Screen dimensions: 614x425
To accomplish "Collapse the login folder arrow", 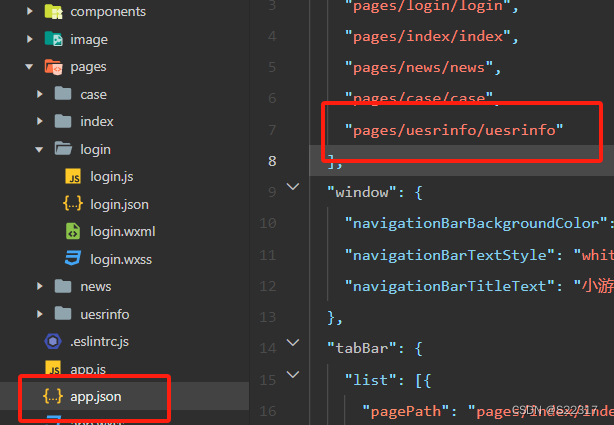I will tap(39, 149).
